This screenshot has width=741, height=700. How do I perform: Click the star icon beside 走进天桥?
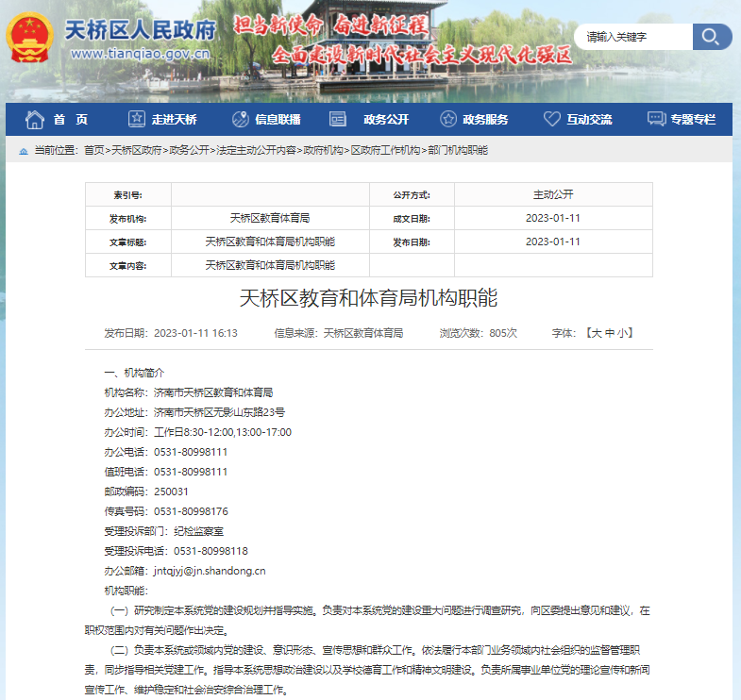[137, 119]
